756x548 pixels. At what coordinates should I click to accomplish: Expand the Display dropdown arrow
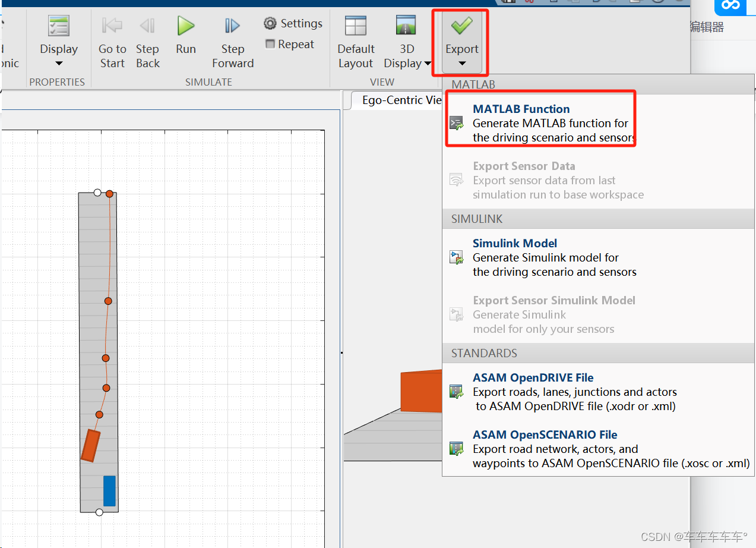pos(59,64)
